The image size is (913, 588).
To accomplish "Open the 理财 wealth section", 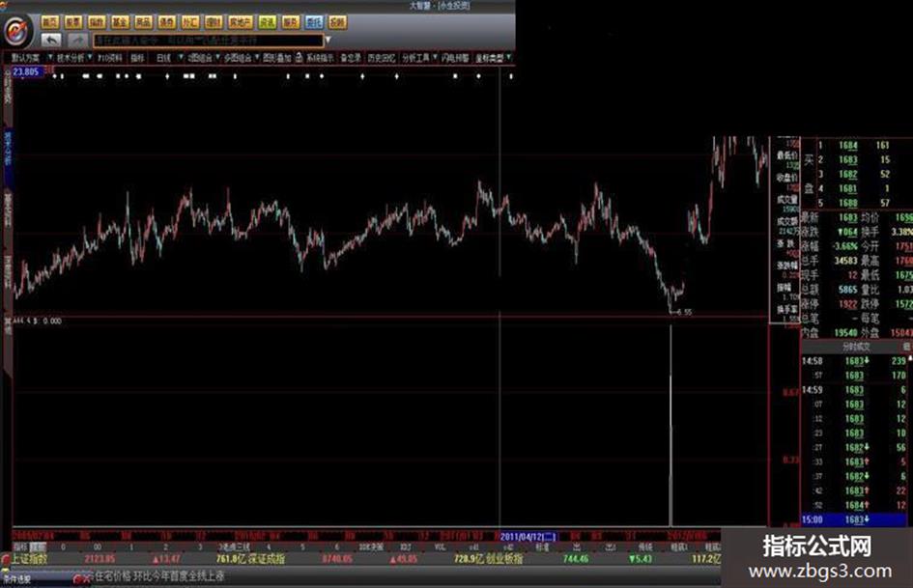I will [214, 22].
